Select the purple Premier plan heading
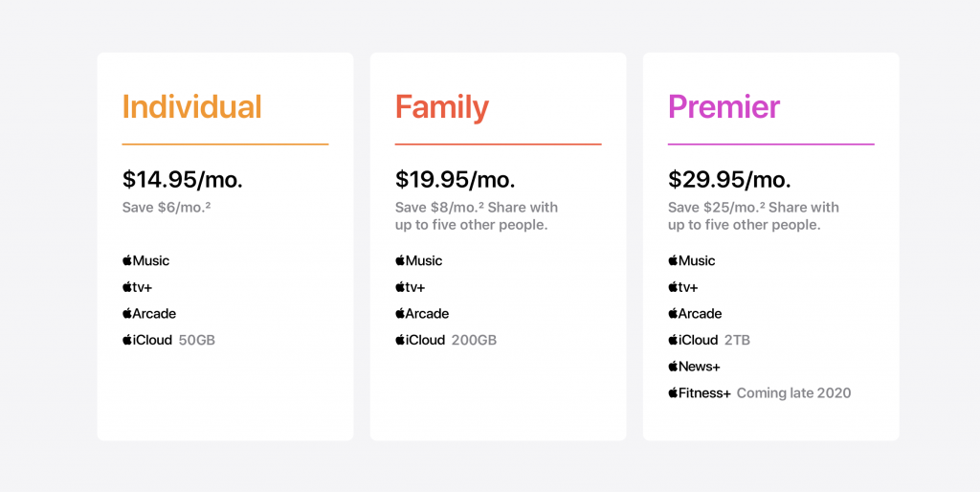The width and height of the screenshot is (980, 492). pyautogui.click(x=724, y=107)
